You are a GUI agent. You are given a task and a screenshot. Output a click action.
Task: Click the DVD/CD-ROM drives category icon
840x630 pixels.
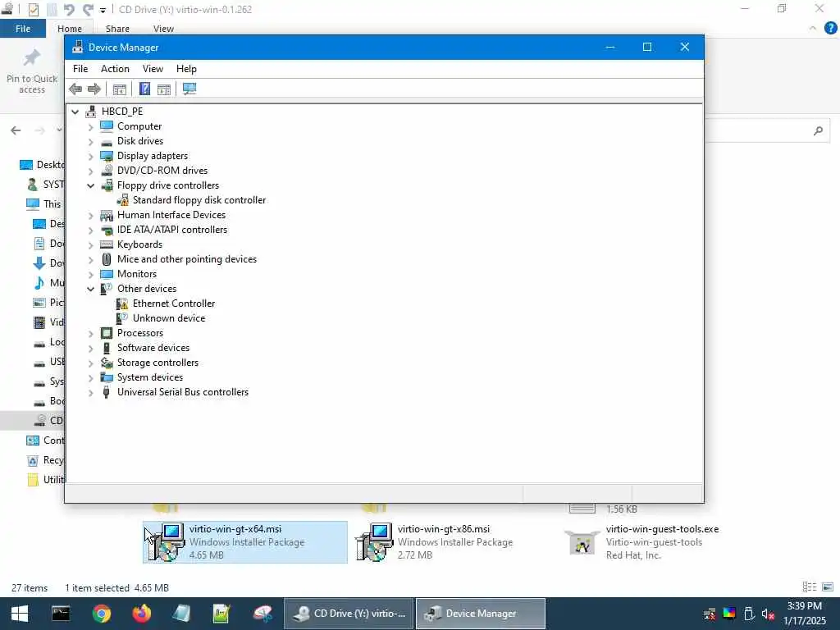tap(107, 171)
